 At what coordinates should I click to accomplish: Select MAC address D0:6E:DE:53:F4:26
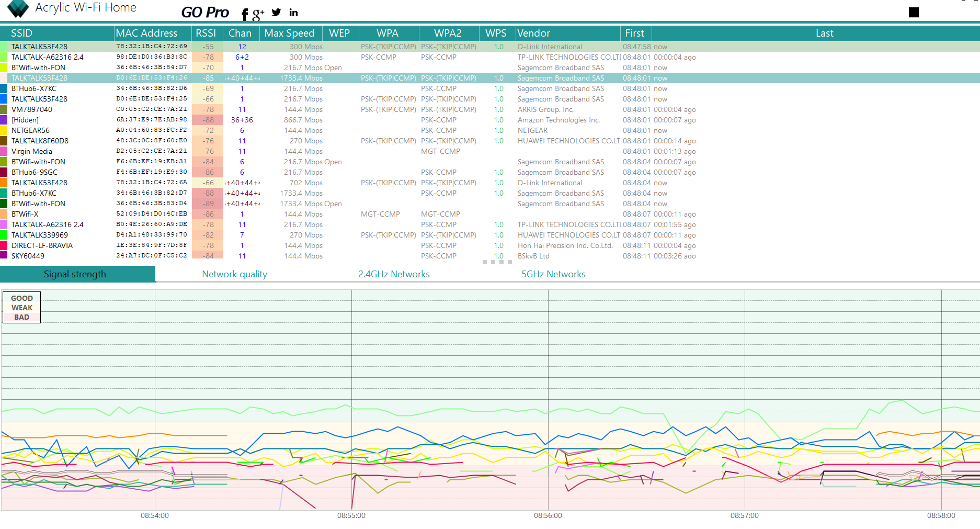(x=152, y=78)
